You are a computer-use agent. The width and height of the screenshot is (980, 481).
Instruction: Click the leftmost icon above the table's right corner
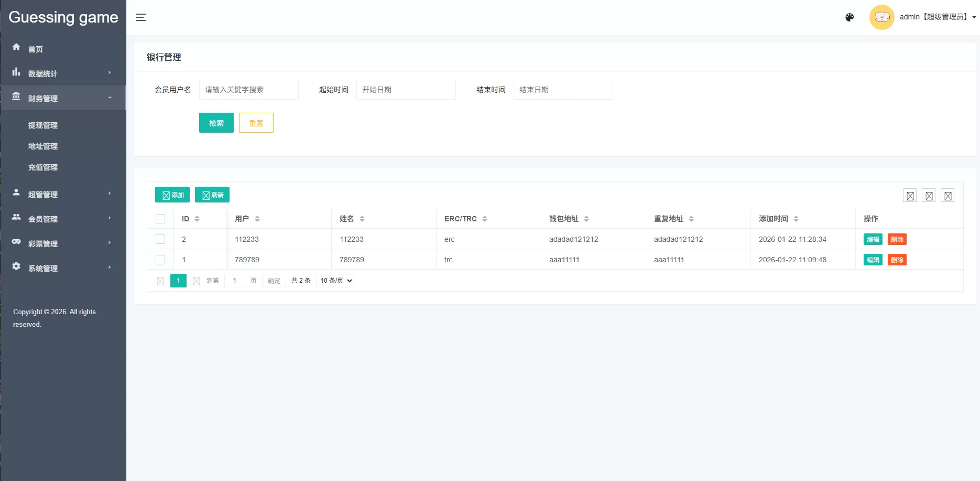(x=910, y=195)
